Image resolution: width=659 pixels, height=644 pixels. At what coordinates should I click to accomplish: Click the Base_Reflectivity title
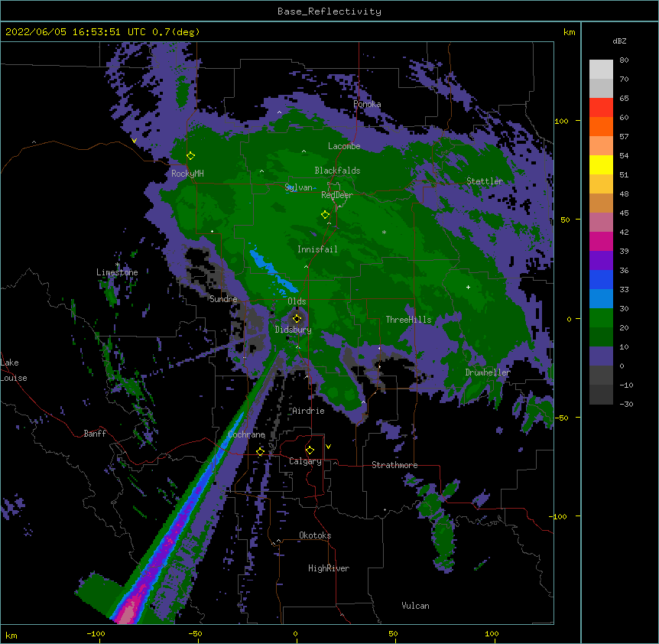(x=329, y=11)
